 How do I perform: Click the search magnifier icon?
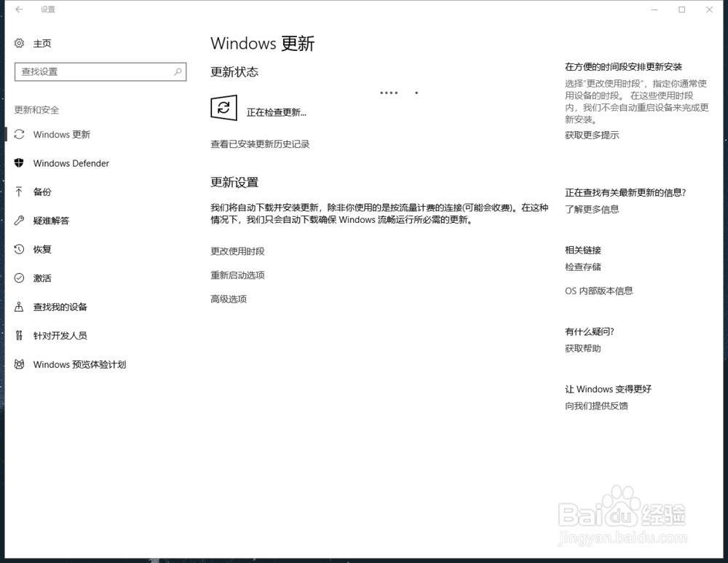(178, 71)
